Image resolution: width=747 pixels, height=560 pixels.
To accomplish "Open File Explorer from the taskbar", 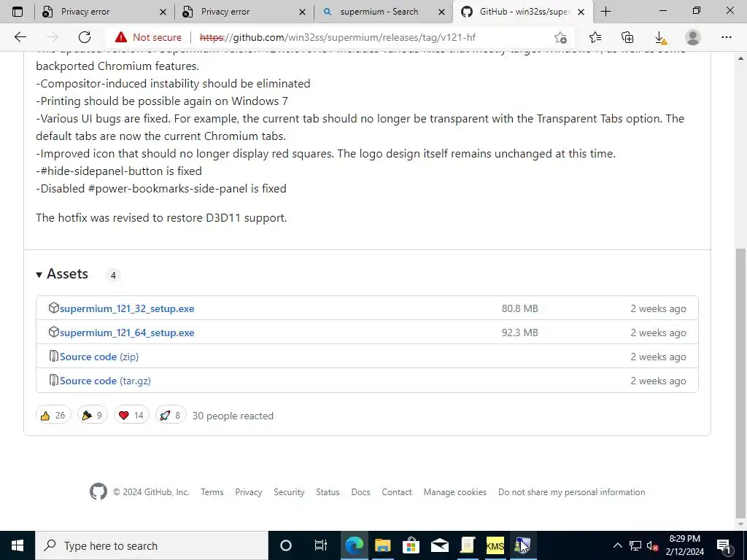I will (382, 545).
